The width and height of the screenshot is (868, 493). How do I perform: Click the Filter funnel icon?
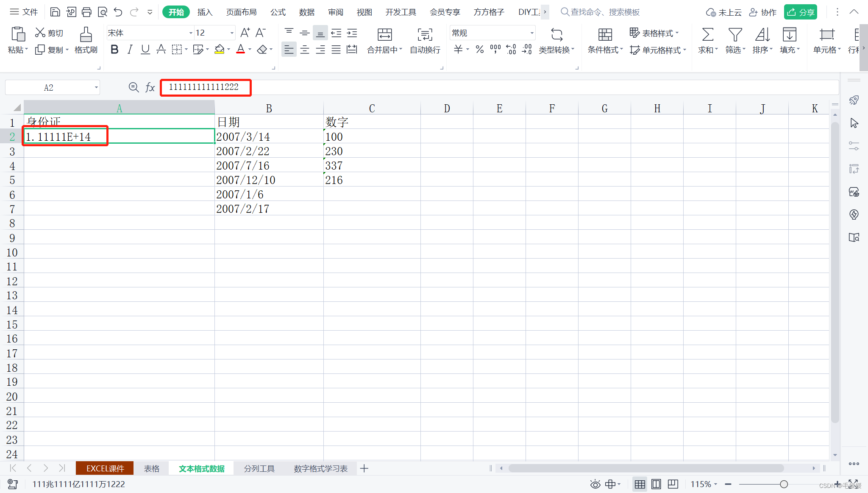point(734,35)
